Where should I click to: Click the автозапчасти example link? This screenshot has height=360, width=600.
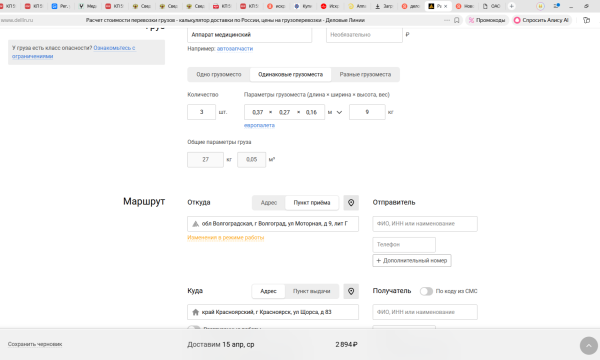pyautogui.click(x=235, y=49)
